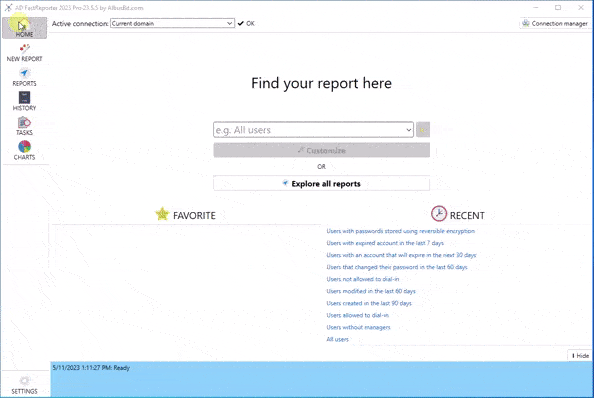
Task: Minimize the application window
Action: [536, 8]
